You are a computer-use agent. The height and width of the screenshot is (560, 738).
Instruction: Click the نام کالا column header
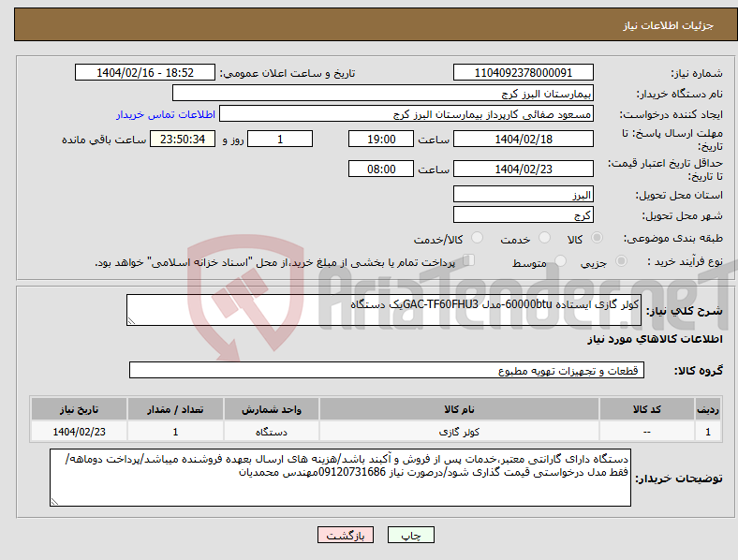point(459,409)
